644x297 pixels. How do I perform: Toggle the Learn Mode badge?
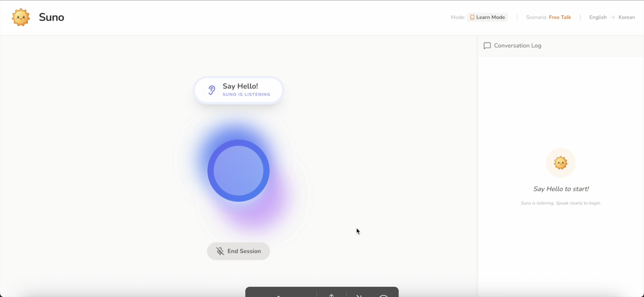click(487, 17)
